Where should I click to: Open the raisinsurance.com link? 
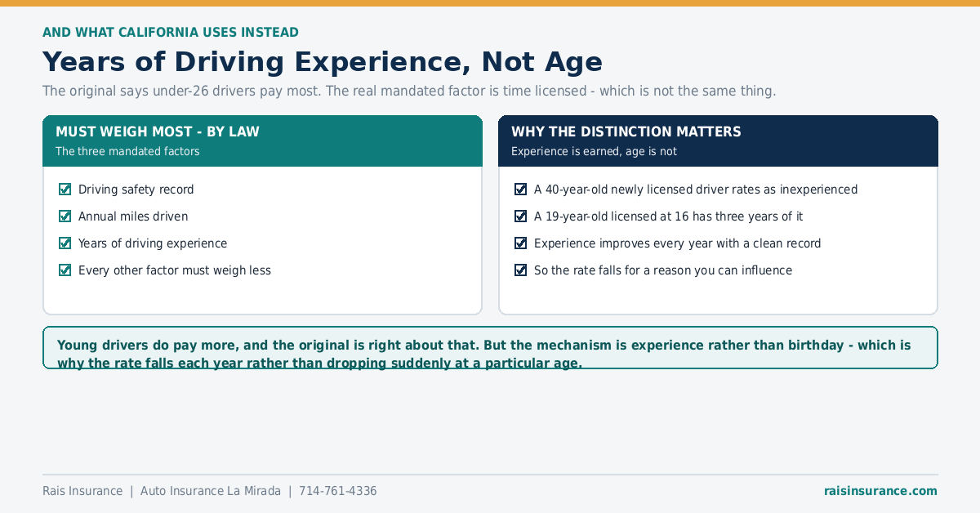[x=880, y=491]
